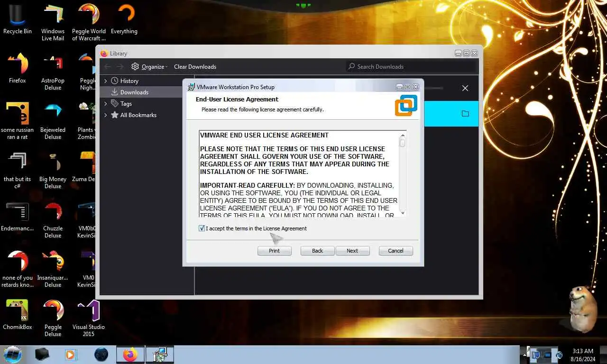Open the media player taskbar icon

click(x=70, y=355)
